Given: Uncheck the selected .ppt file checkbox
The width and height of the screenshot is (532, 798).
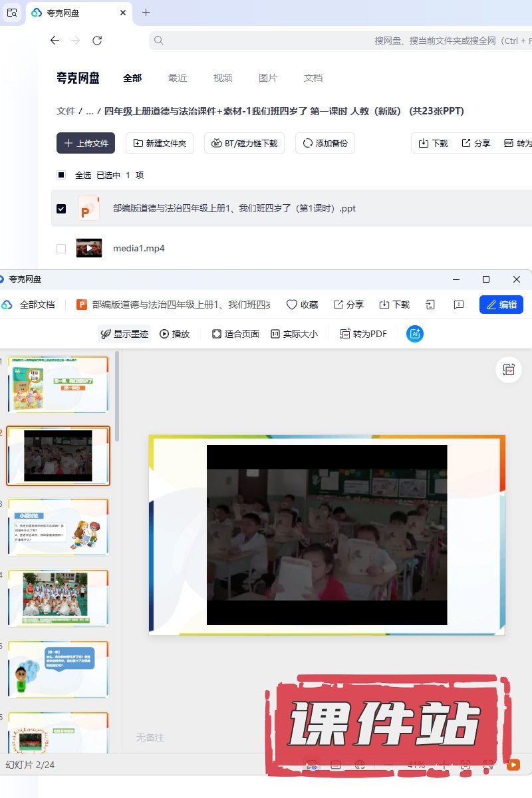Looking at the screenshot, I should [x=61, y=209].
